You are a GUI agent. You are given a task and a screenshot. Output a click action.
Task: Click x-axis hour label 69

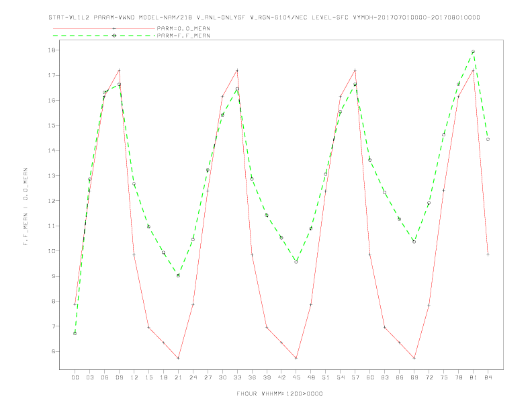(x=414, y=377)
